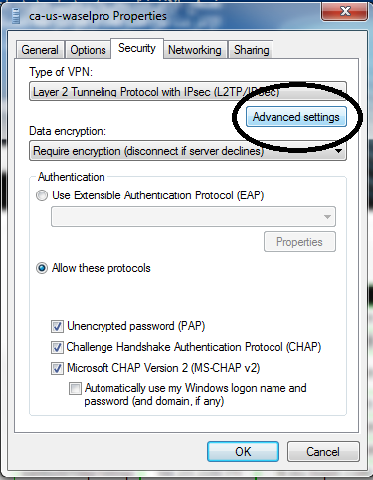
Task: Open the EAP method dropdown
Action: click(x=193, y=217)
